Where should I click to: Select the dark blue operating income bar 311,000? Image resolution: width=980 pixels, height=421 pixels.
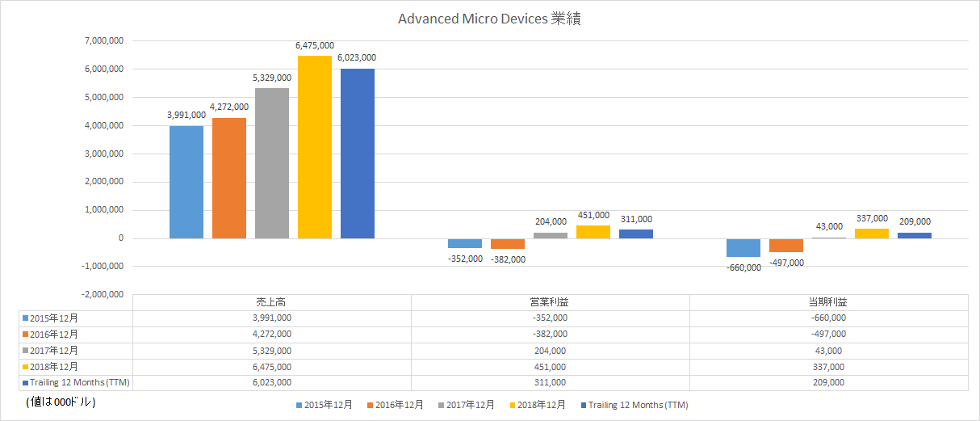tap(636, 234)
